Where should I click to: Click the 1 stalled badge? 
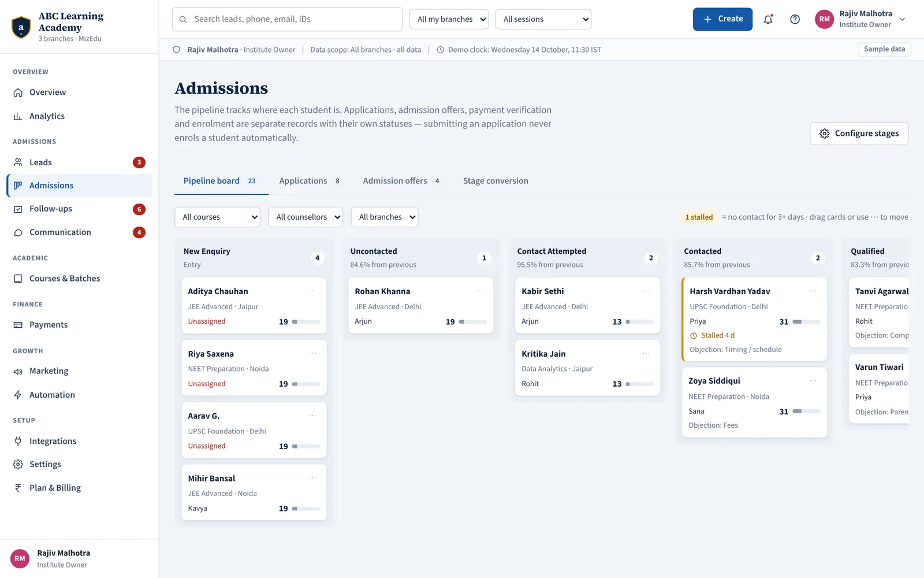699,217
